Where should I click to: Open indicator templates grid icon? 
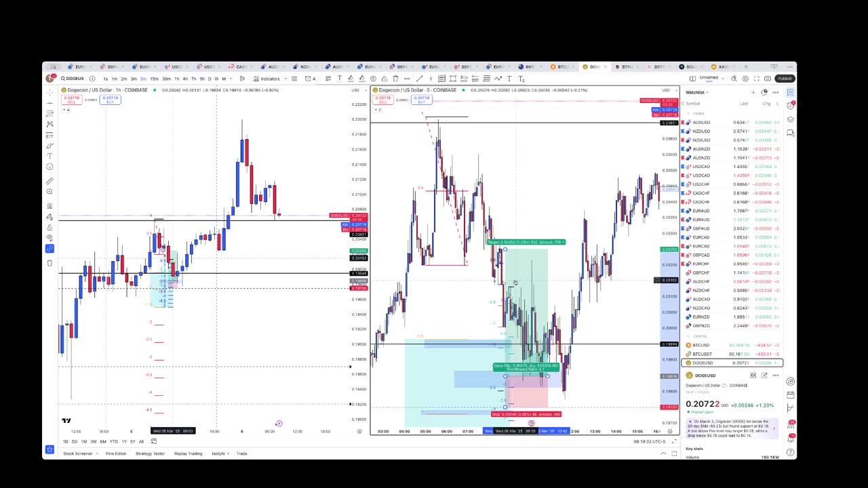point(294,79)
